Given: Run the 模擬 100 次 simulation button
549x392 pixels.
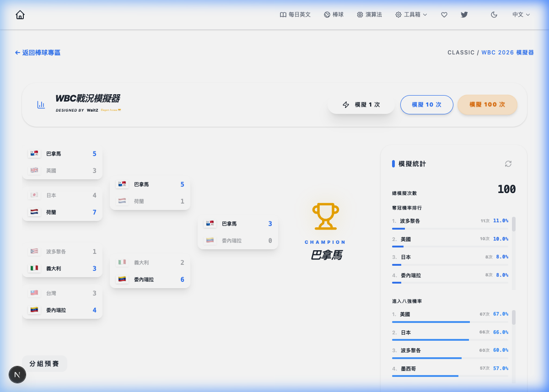Looking at the screenshot, I should pos(487,105).
